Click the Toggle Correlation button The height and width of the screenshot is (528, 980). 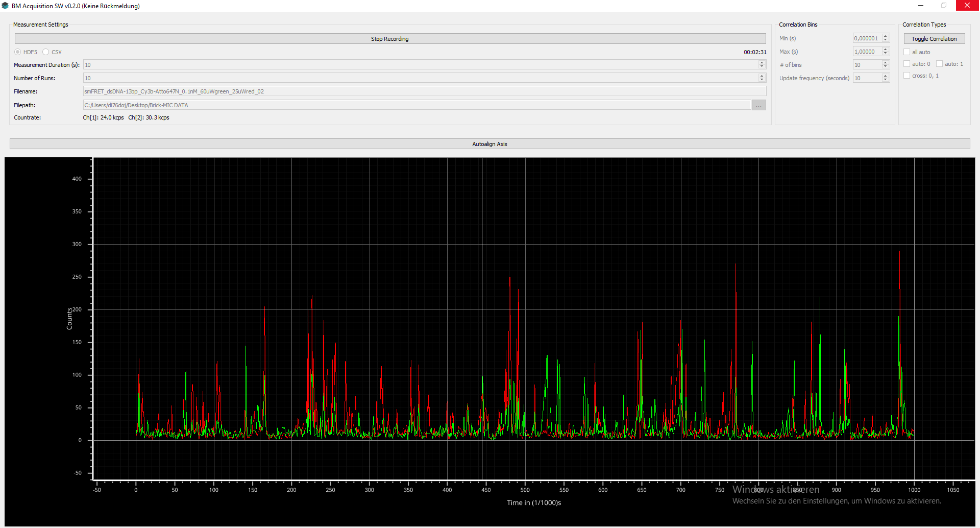click(x=934, y=39)
